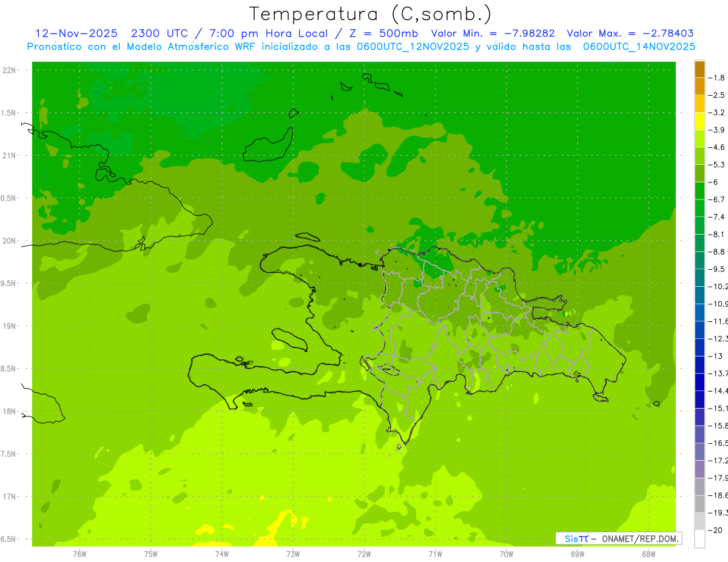
Task: Click the "76W" longitude axis label
Action: pyautogui.click(x=79, y=554)
